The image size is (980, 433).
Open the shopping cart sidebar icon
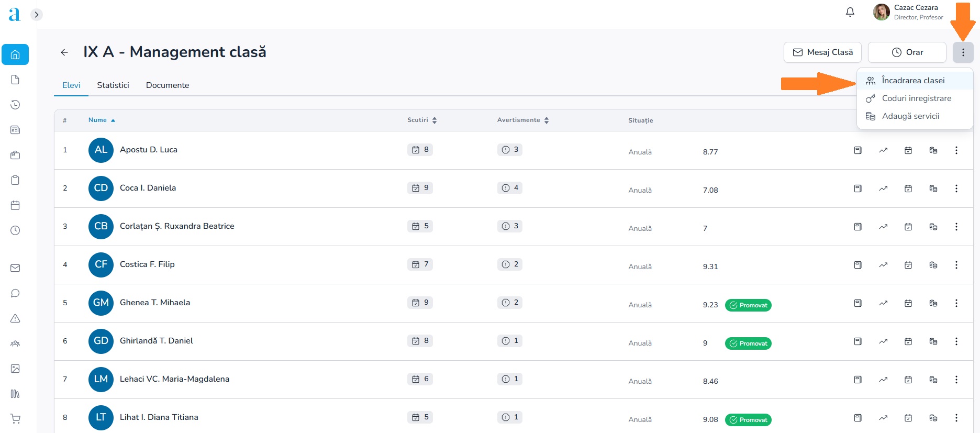[15, 419]
